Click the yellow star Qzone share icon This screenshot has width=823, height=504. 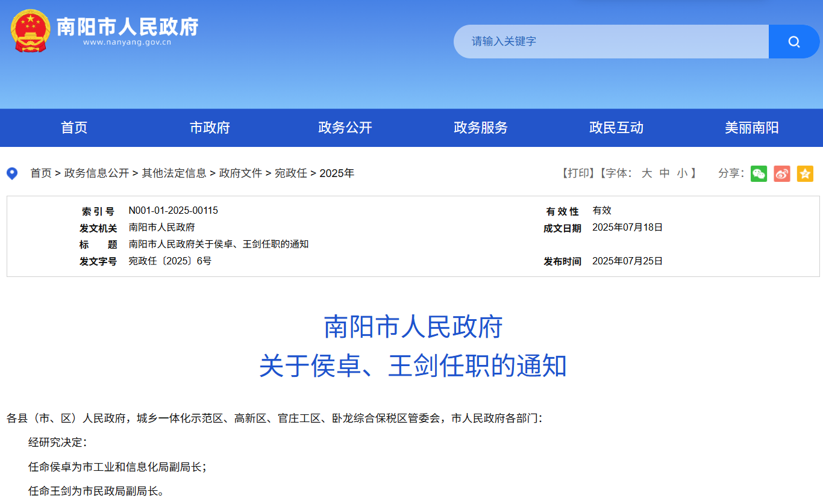(805, 173)
